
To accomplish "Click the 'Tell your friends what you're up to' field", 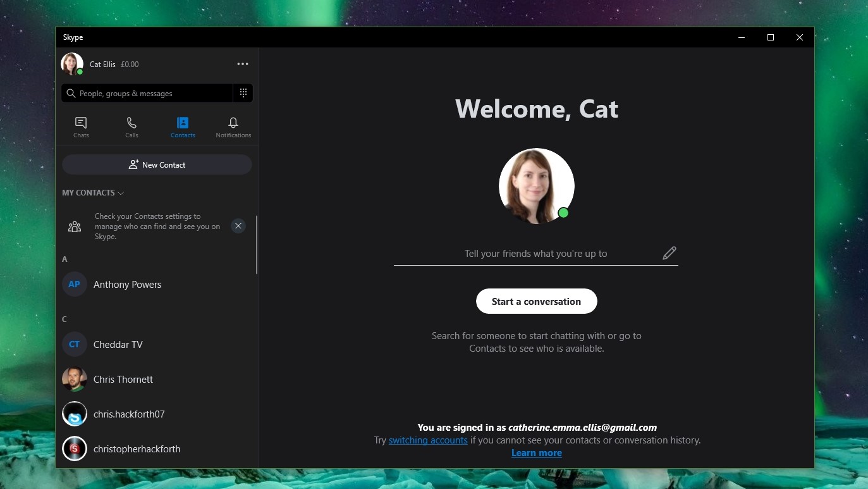I will pyautogui.click(x=535, y=254).
